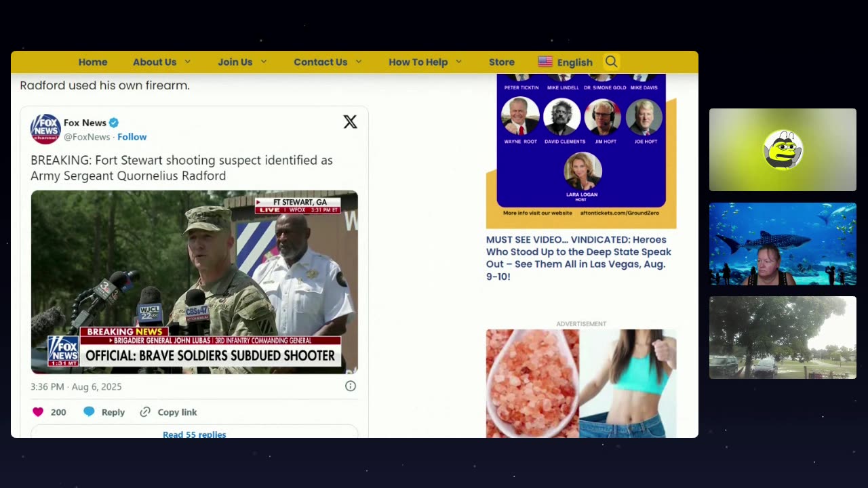Viewport: 868px width, 488px height.
Task: Click the Lara Logan host photo
Action: pyautogui.click(x=583, y=171)
